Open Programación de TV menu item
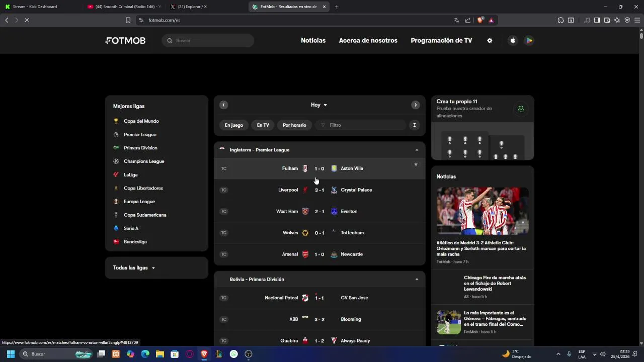The height and width of the screenshot is (362, 644). [441, 41]
